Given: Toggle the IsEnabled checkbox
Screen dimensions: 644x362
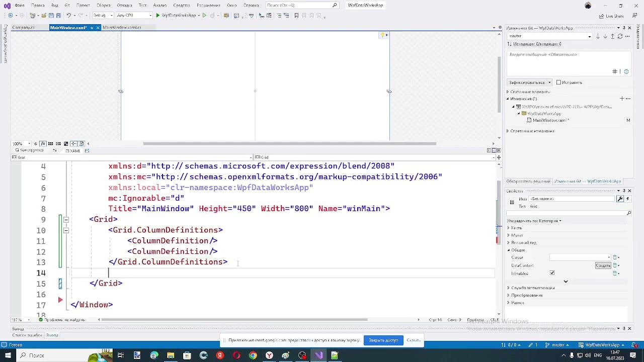Looking at the screenshot, I should [x=552, y=273].
